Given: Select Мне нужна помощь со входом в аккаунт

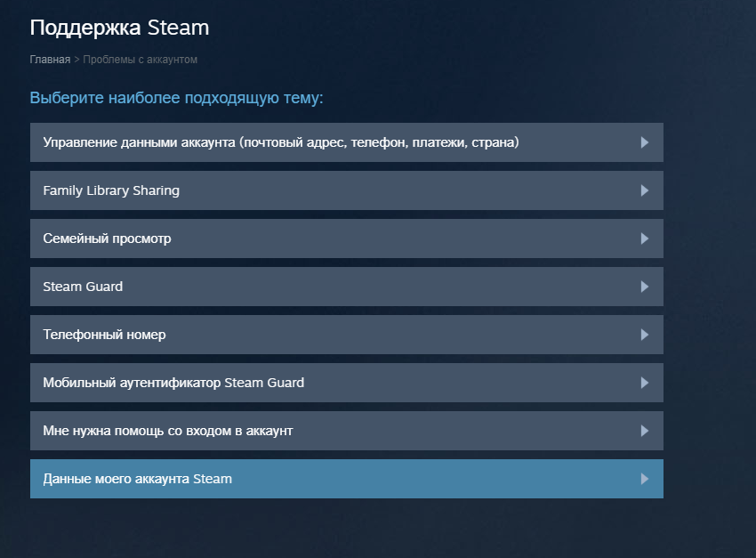Looking at the screenshot, I should (x=347, y=431).
